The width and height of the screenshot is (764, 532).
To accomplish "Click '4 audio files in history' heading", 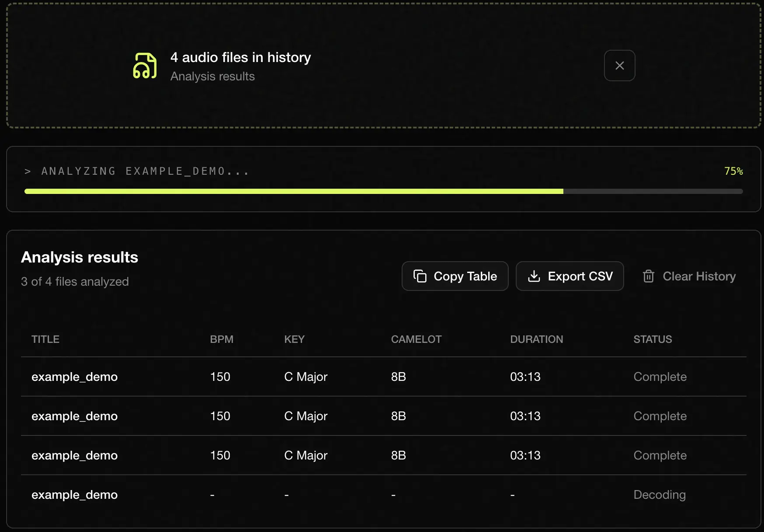I will 240,57.
